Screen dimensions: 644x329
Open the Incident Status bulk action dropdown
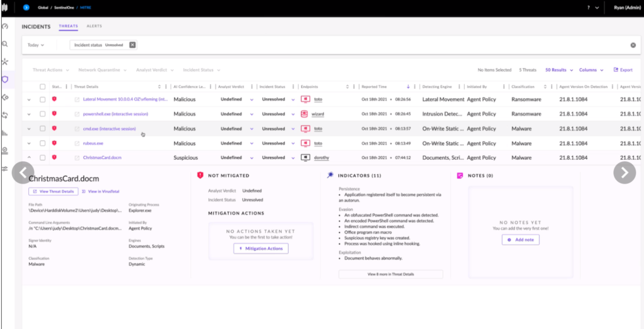tap(202, 70)
